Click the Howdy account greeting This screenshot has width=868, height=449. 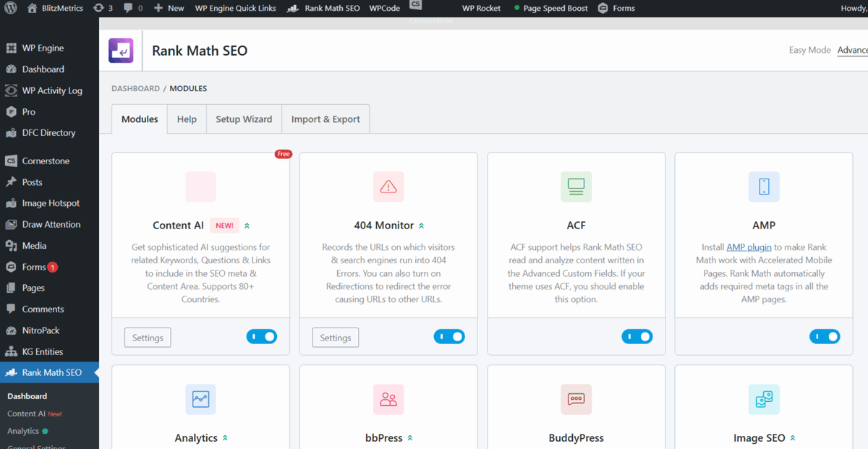[854, 8]
